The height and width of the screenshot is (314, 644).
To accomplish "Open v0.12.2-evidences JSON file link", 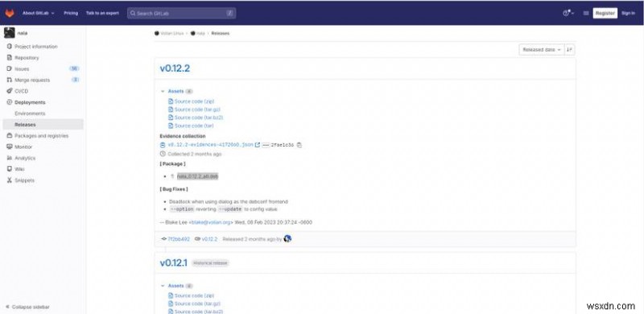I will (x=210, y=145).
